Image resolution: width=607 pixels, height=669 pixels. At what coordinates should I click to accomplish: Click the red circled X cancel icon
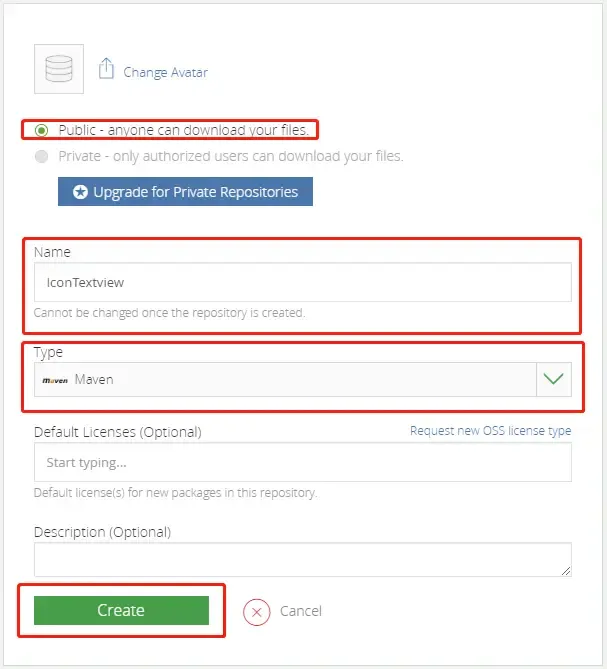257,611
